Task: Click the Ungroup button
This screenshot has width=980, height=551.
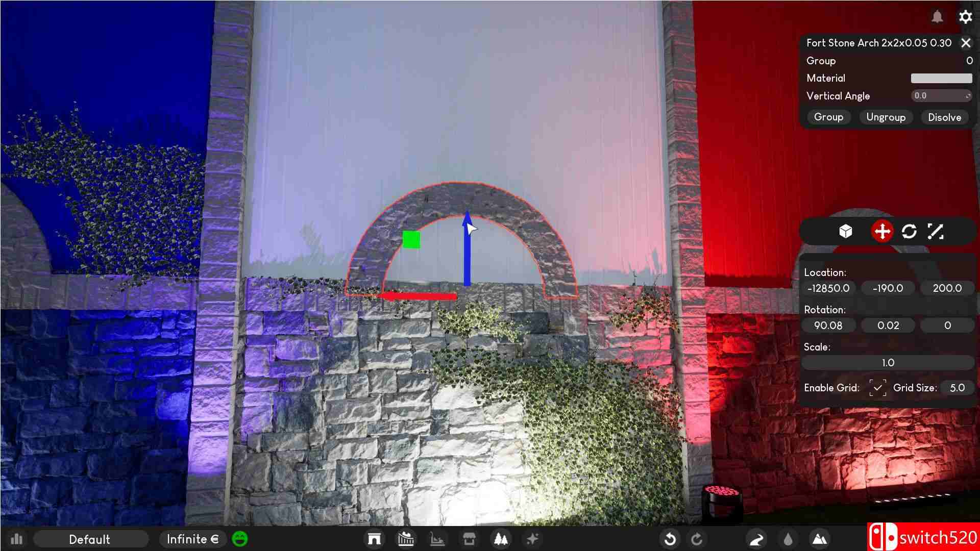Action: 886,117
